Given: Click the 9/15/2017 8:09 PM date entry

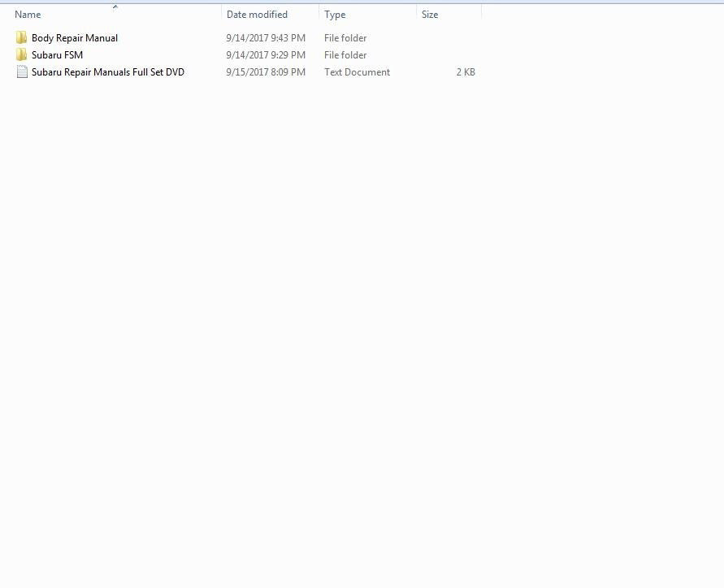Looking at the screenshot, I should pos(266,72).
